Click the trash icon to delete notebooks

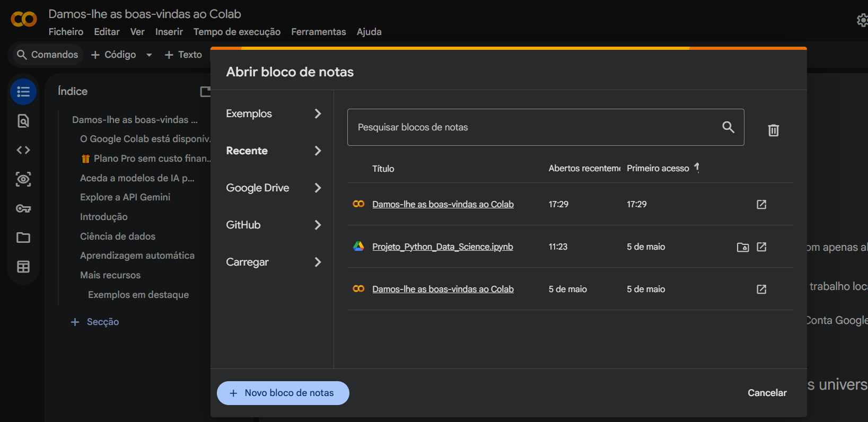click(774, 130)
